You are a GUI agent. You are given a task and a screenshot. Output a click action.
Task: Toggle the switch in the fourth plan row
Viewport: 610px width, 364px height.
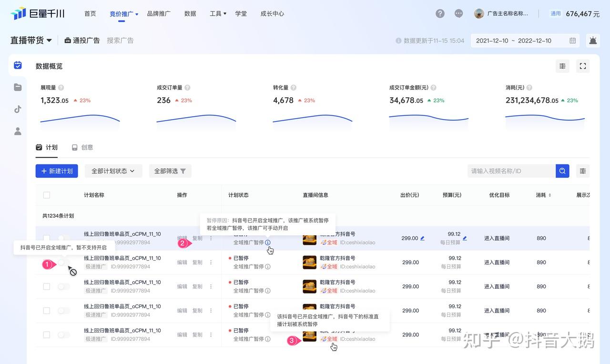(x=64, y=311)
